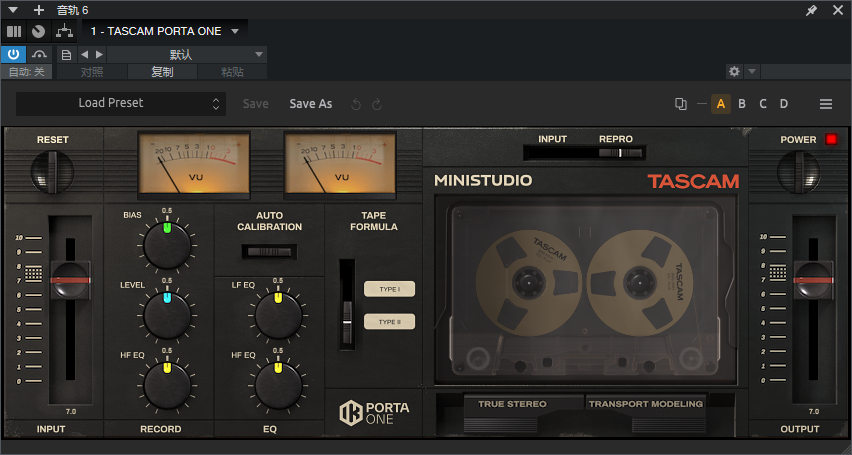Click the TASCAM brand logo
Image resolution: width=852 pixels, height=455 pixels.
[693, 181]
